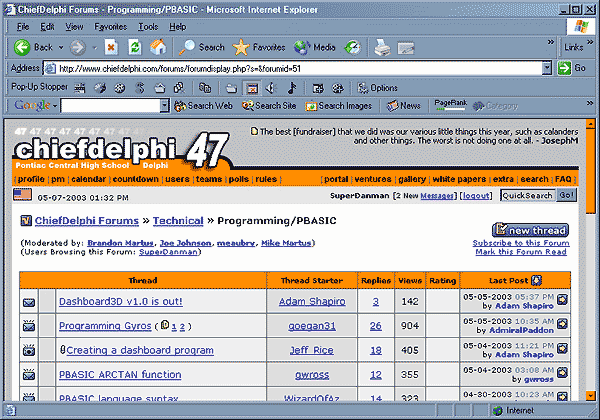Click the PageRank indicator
The height and width of the screenshot is (420, 600).
click(x=450, y=105)
